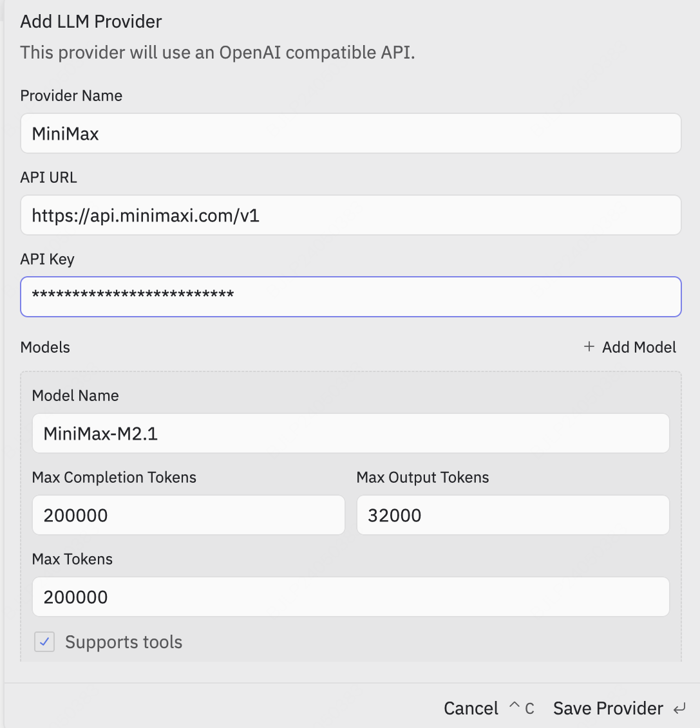Cancel the Add LLM Provider dialog
The height and width of the screenshot is (728, 700).
pyautogui.click(x=471, y=709)
